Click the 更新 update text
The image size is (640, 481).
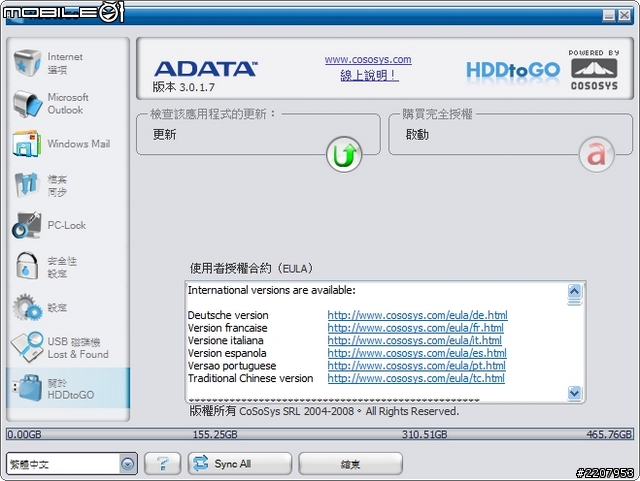point(164,134)
